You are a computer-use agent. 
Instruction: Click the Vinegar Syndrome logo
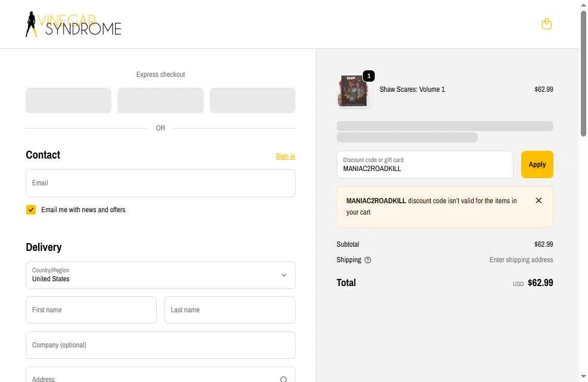point(73,24)
